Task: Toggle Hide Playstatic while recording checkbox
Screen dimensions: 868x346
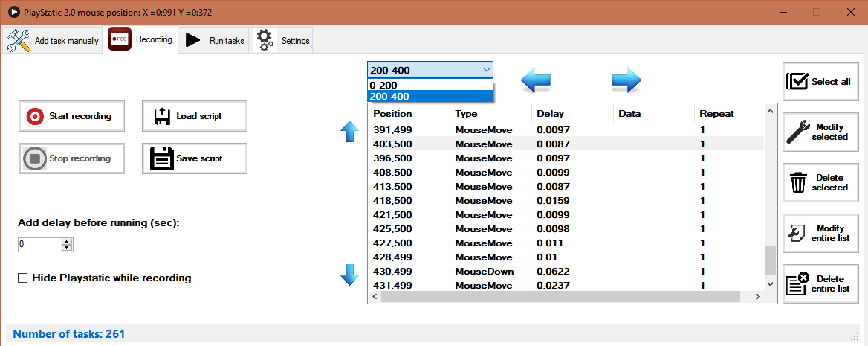Action: (x=23, y=278)
